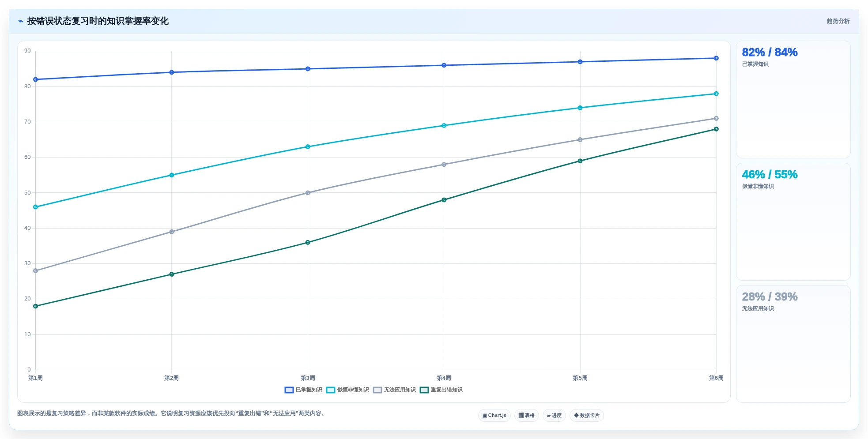The width and height of the screenshot is (868, 439).
Task: Click the 第3周 x-axis label
Action: [308, 378]
